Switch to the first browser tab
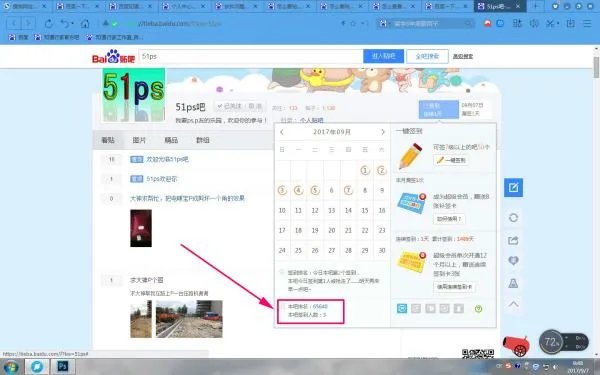The width and height of the screenshot is (600, 375). pyautogui.click(x=24, y=7)
